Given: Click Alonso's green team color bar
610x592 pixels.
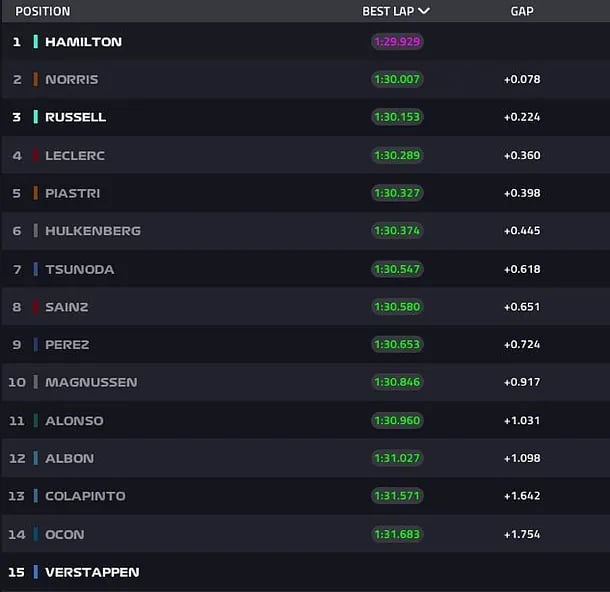Looking at the screenshot, I should 36,421.
